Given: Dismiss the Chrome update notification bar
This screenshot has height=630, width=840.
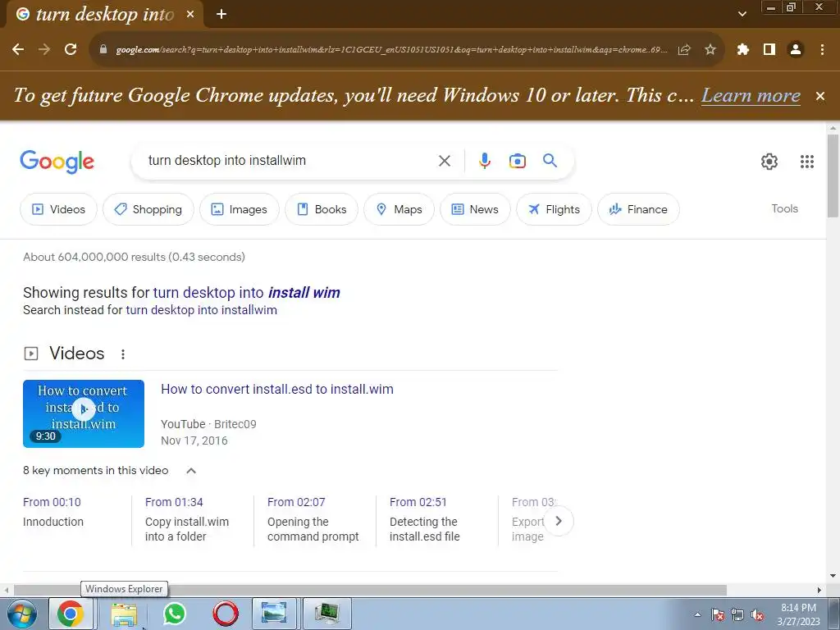Looking at the screenshot, I should (x=820, y=96).
